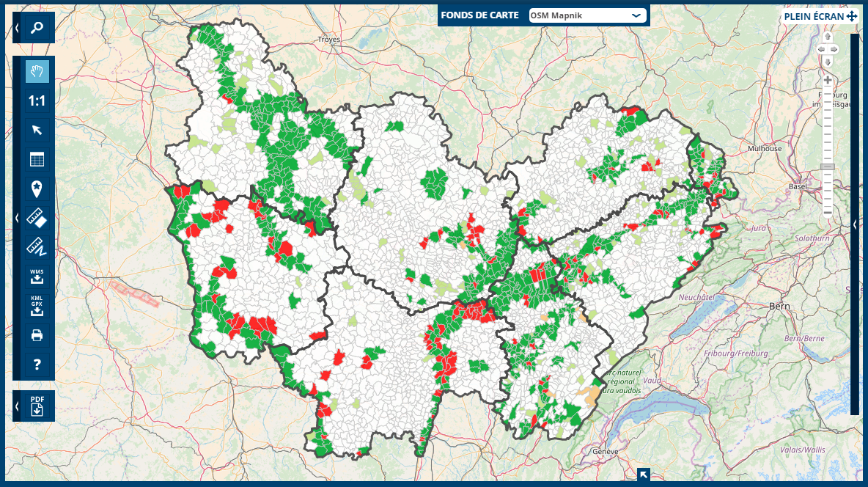Open the search magnifier tool

pyautogui.click(x=37, y=29)
